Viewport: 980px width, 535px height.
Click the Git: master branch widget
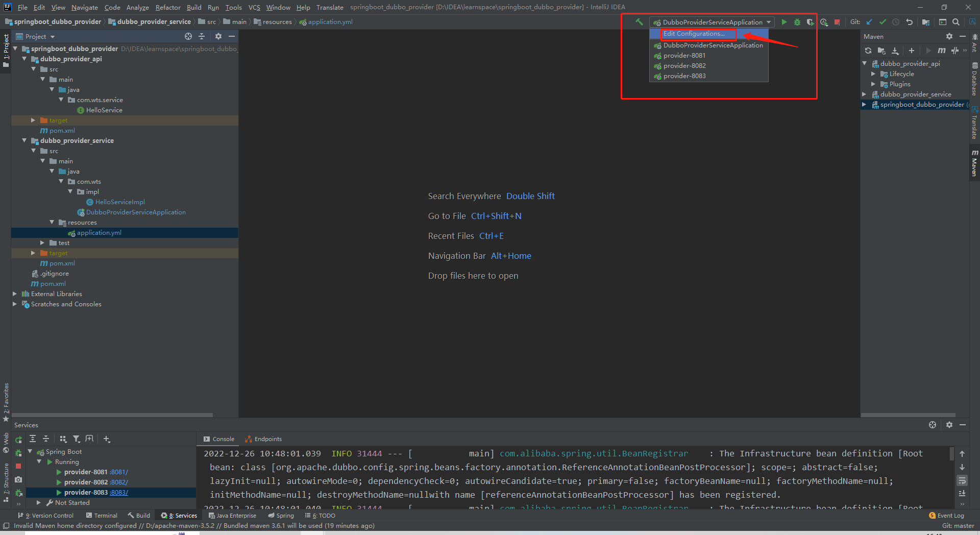pos(958,526)
